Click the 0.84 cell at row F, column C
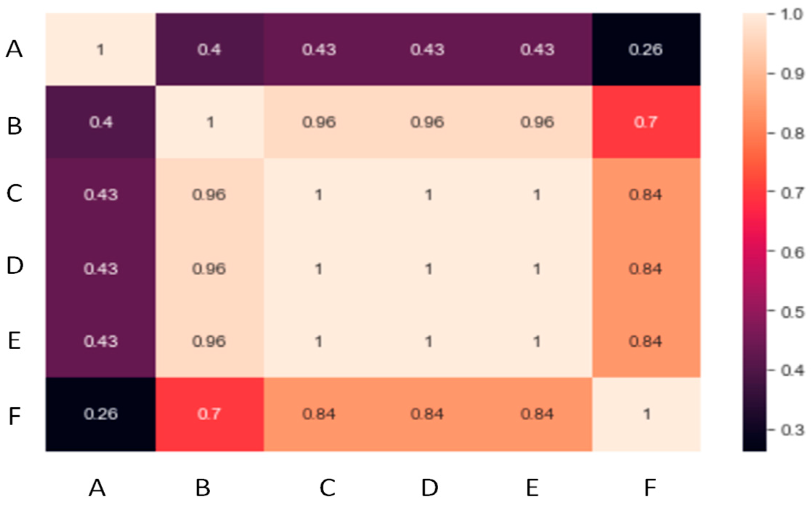The width and height of the screenshot is (812, 508). pyautogui.click(x=319, y=414)
